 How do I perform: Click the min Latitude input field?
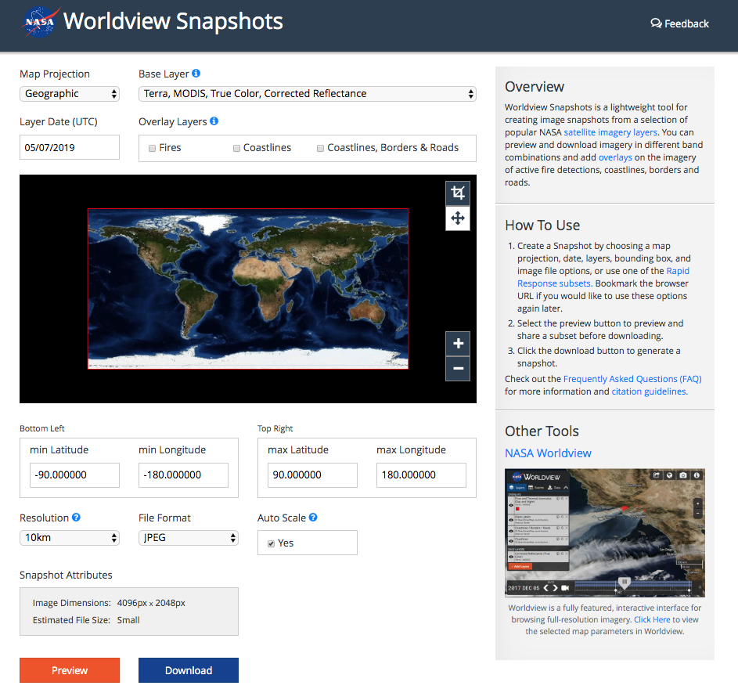74,475
